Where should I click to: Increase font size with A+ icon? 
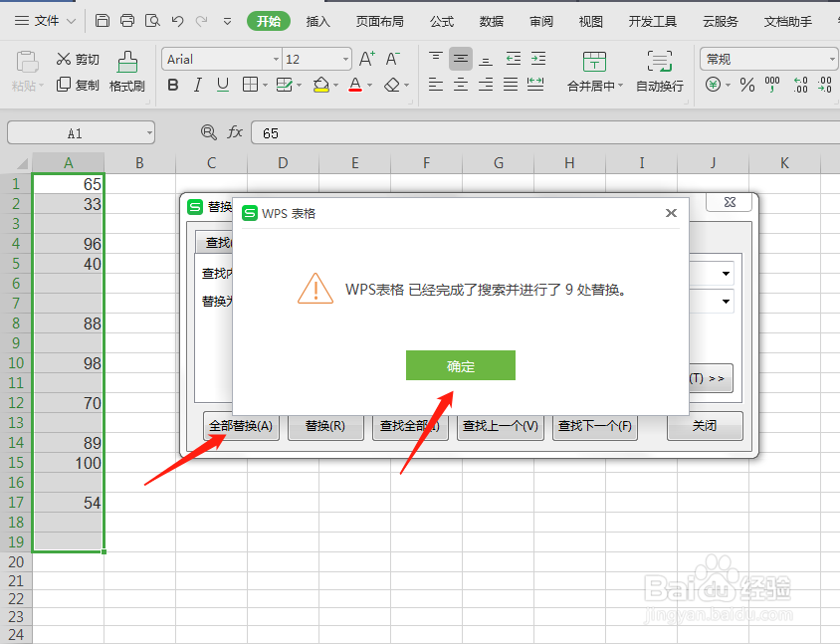[367, 59]
